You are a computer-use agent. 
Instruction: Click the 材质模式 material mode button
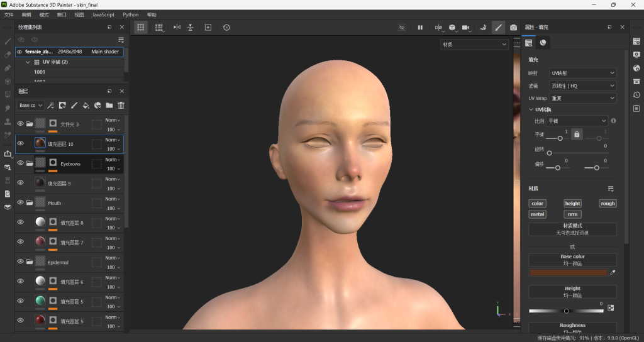(x=572, y=229)
